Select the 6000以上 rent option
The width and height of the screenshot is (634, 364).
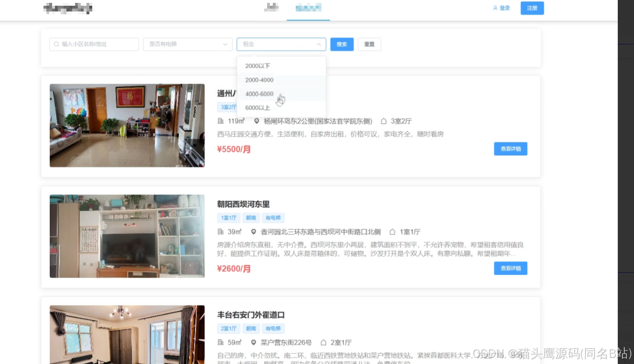281,107
